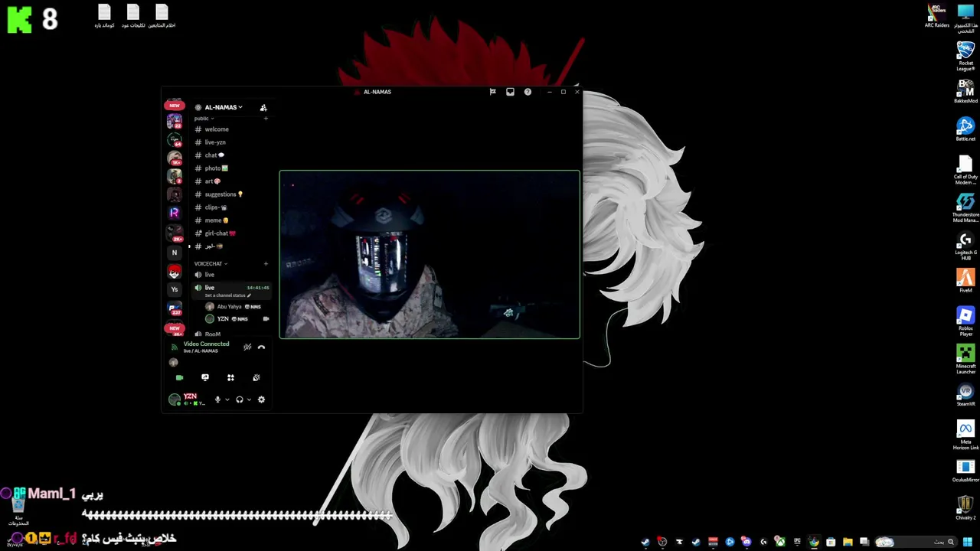Viewport: 980px width, 551px height.
Task: Open the Discord flag icon in title bar
Action: coord(492,92)
